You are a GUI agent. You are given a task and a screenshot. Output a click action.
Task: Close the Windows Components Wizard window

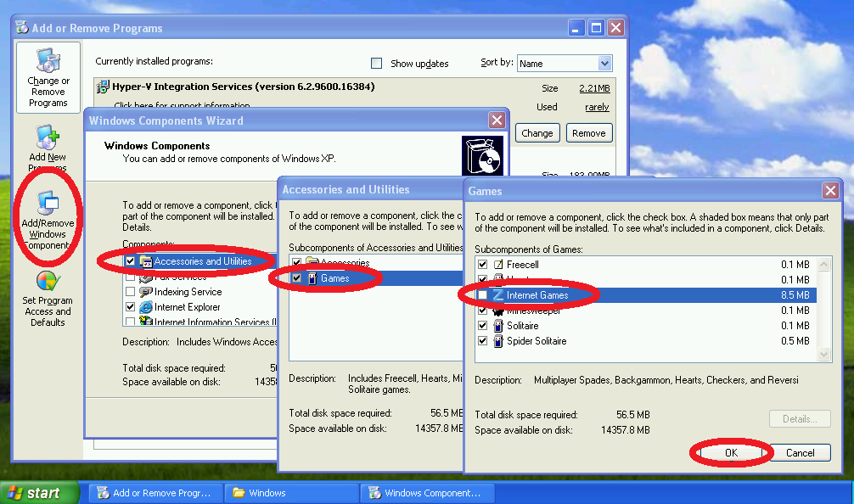[497, 120]
